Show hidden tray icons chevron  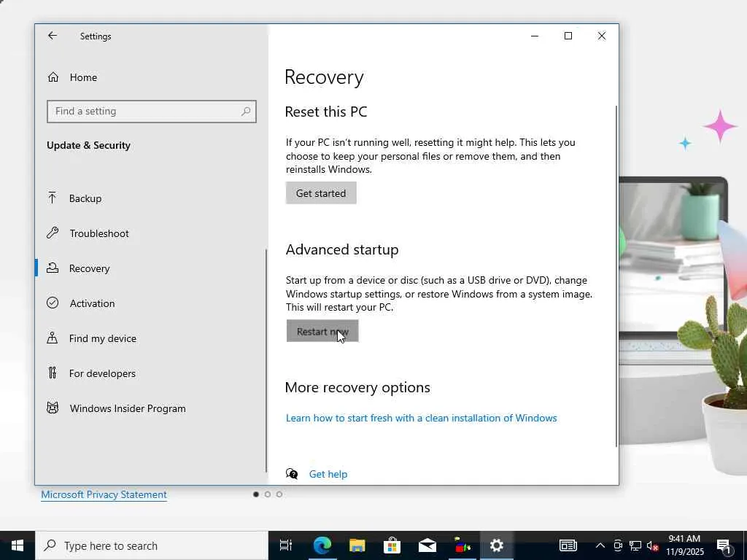[600, 545]
